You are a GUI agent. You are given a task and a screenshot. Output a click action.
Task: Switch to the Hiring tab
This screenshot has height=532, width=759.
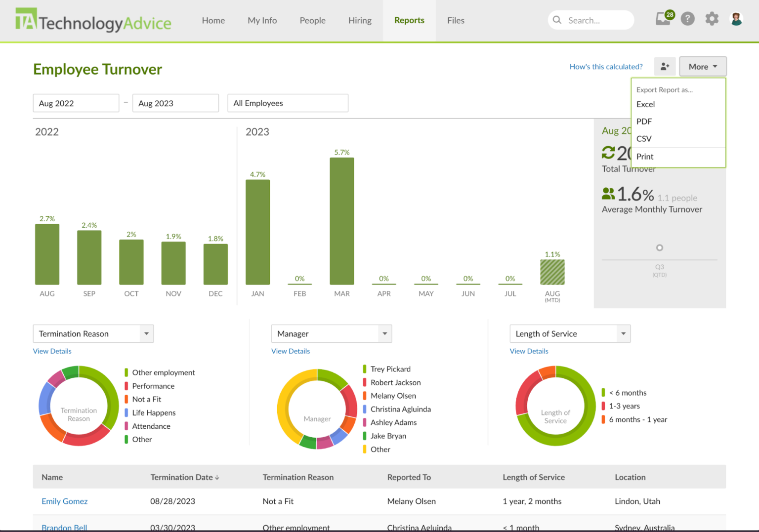pyautogui.click(x=360, y=20)
